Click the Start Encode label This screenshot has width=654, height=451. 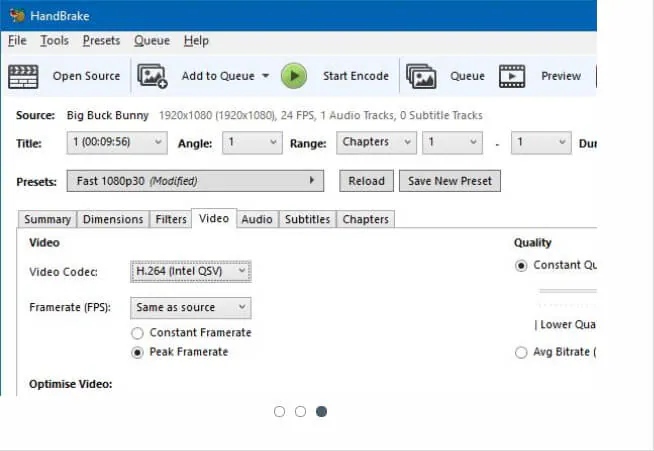(356, 76)
